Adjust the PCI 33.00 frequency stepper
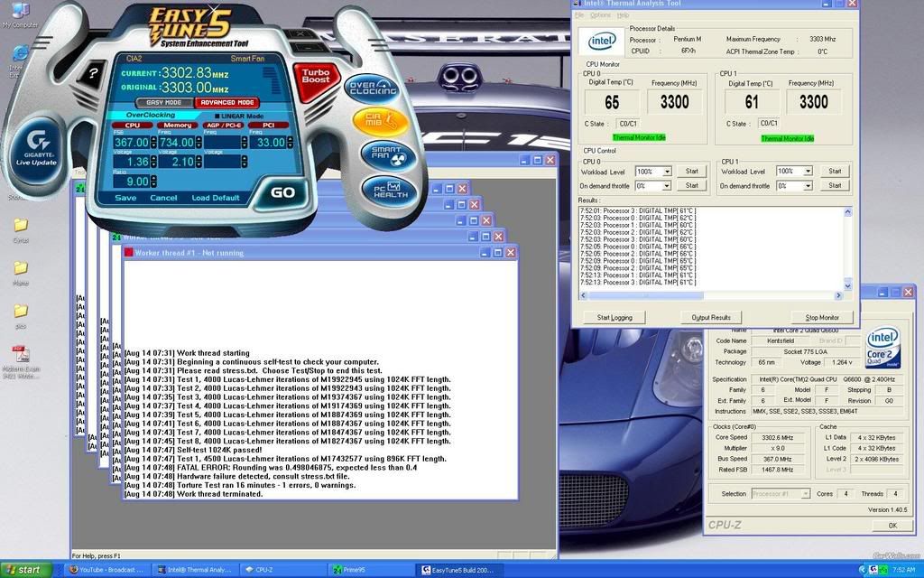 coord(290,142)
